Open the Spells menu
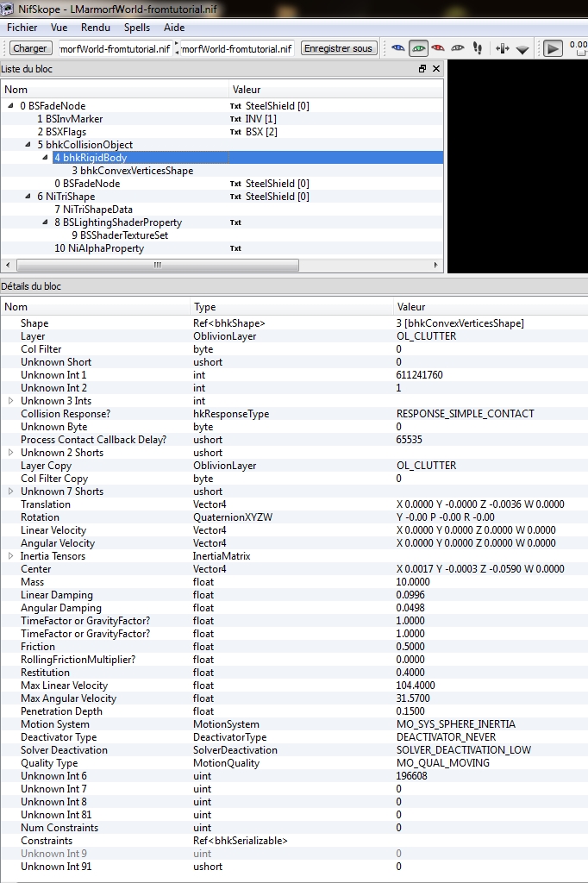Viewport: 588px width, 883px height. point(137,28)
